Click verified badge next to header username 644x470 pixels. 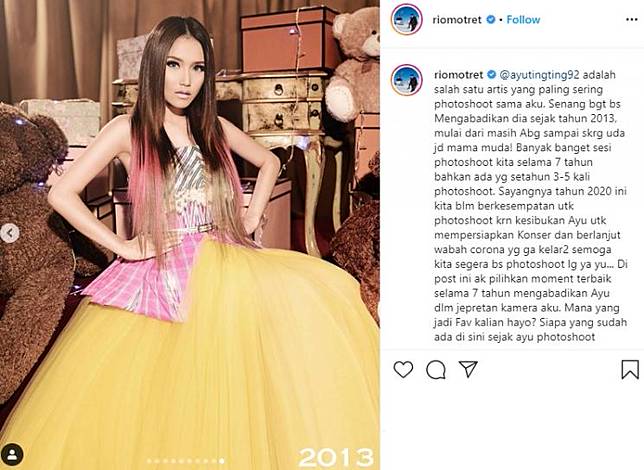click(490, 19)
